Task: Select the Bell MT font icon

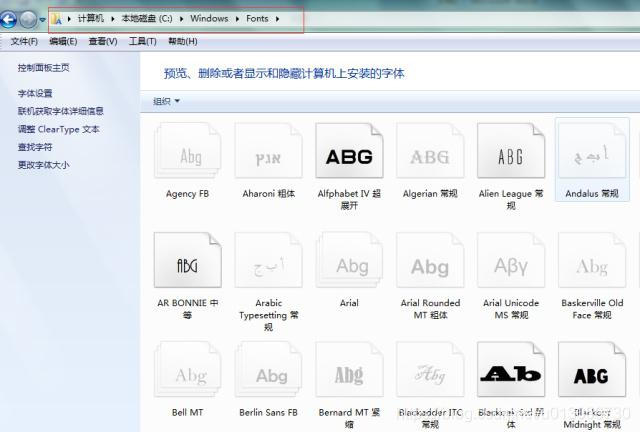Action: click(x=188, y=370)
